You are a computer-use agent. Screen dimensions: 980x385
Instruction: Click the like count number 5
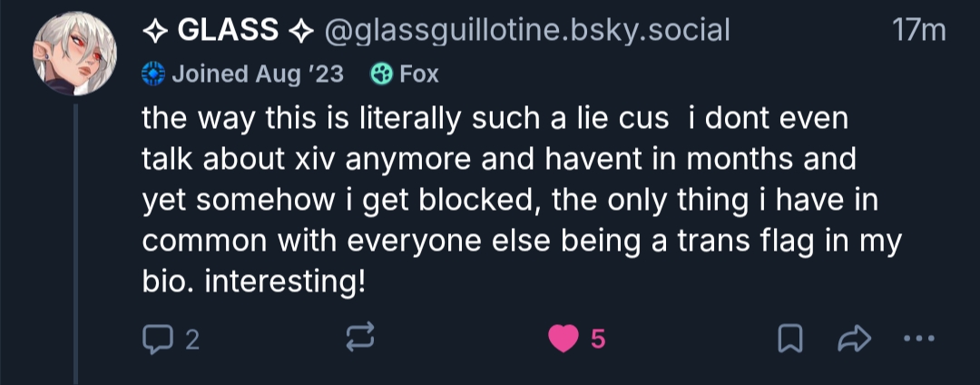[597, 340]
